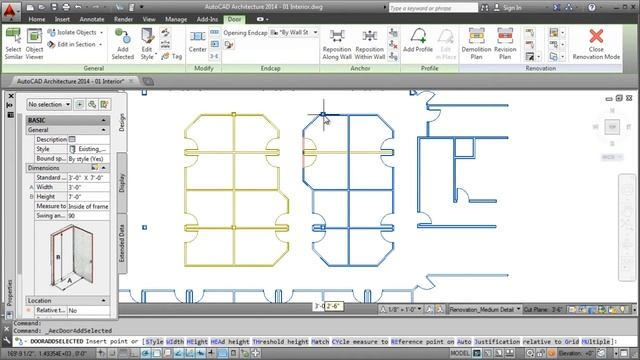The width and height of the screenshot is (640, 360).
Task: Switch to the Display tab in Properties
Action: [x=122, y=183]
